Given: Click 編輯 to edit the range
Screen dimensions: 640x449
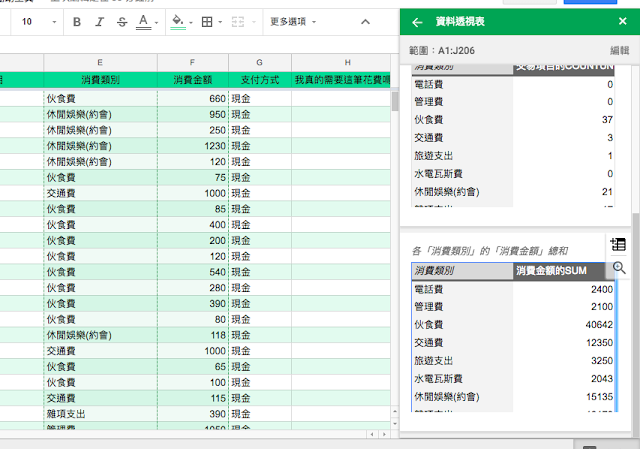Looking at the screenshot, I should tap(620, 51).
